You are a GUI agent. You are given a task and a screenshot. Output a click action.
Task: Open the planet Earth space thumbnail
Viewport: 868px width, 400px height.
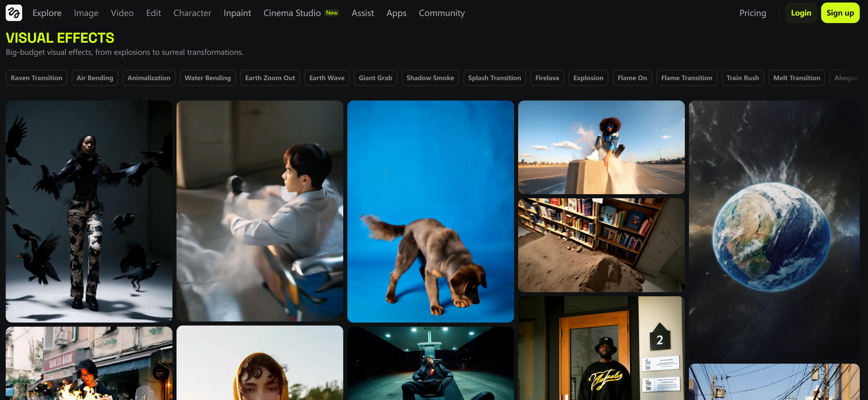774,230
